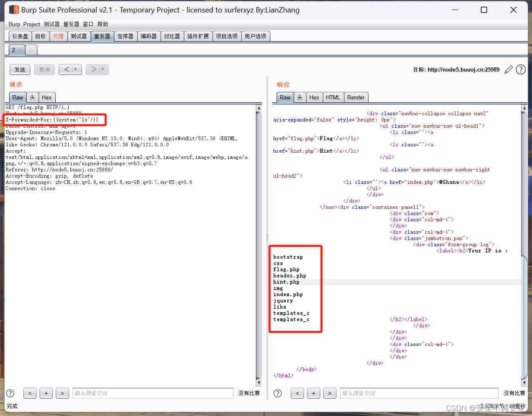The height and width of the screenshot is (416, 532).
Task: Focus the request search input field
Action: click(153, 393)
